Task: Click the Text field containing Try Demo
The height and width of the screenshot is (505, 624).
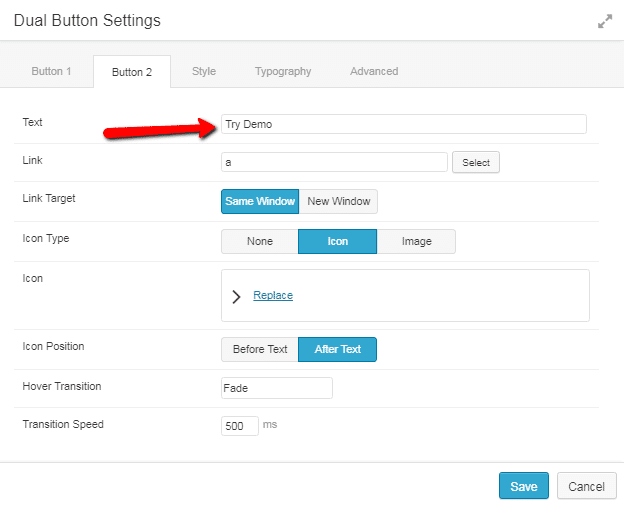Action: [403, 124]
